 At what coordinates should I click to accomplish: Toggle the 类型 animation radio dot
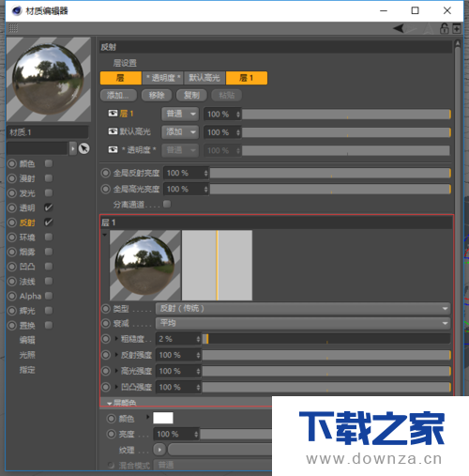[x=106, y=309]
